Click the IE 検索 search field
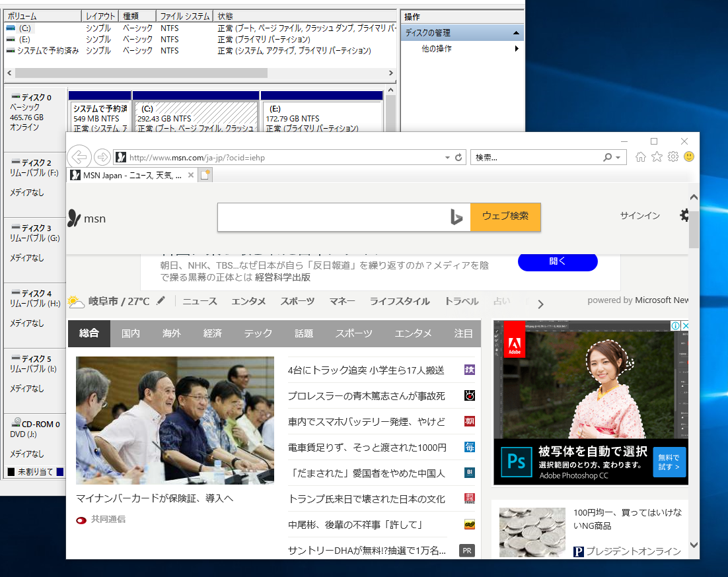The width and height of the screenshot is (728, 577). [536, 157]
